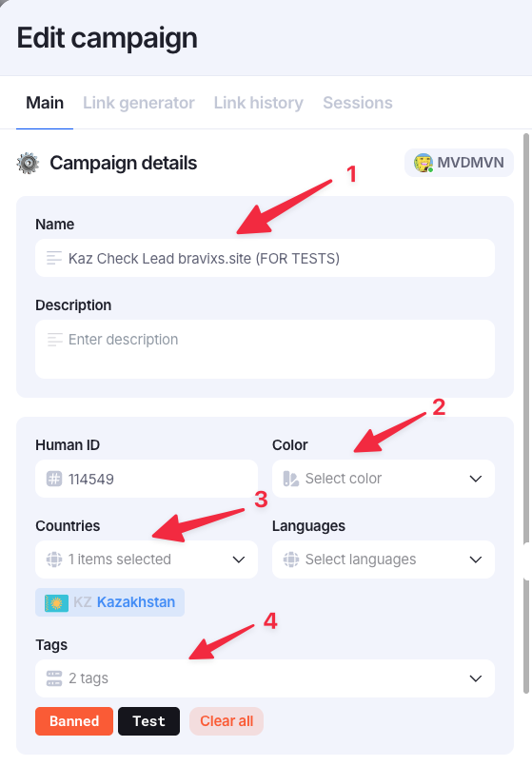Screen dimensions: 532x766
Task: Click the tags icon in Tags selector
Action: (x=54, y=678)
